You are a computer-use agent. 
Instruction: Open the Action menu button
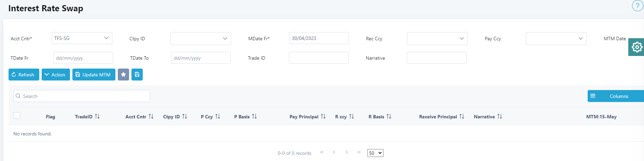[56, 75]
